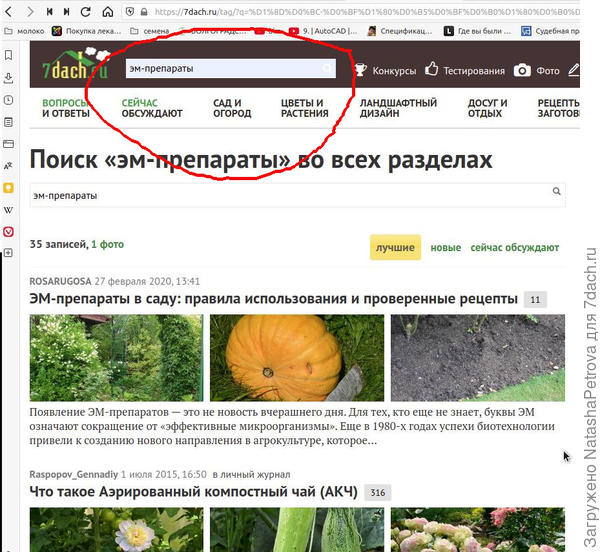Image resolution: width=600 pixels, height=552 pixels.
Task: Open the Досуг и отдых menu section
Action: coord(488,108)
